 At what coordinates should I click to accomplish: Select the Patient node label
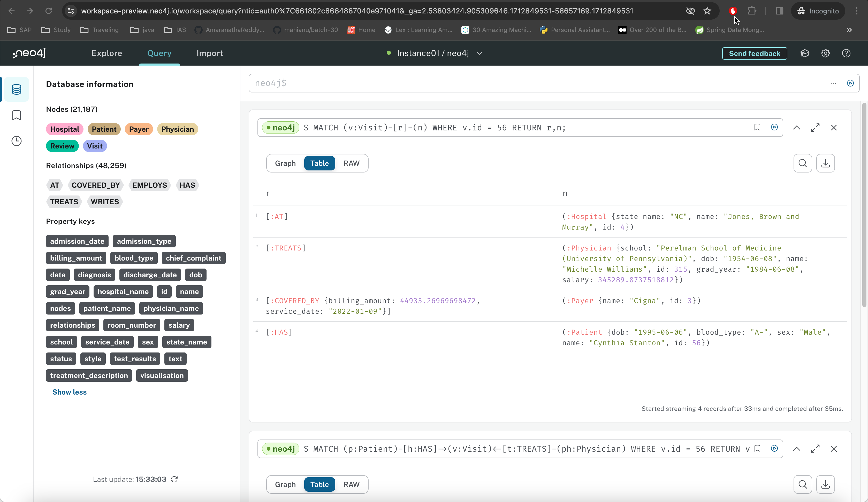click(x=104, y=129)
